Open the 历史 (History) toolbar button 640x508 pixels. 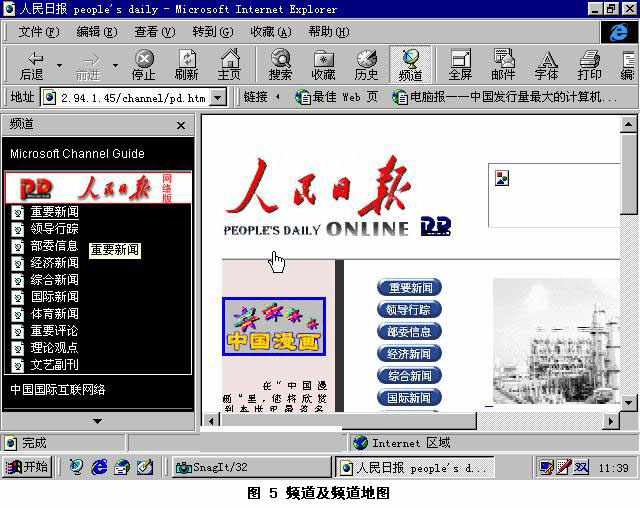[366, 65]
